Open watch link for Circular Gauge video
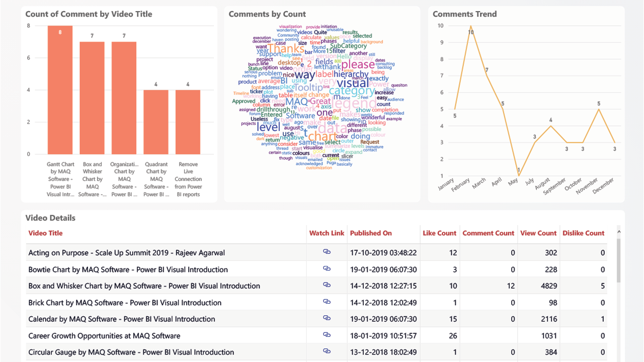644x362 pixels. (327, 351)
